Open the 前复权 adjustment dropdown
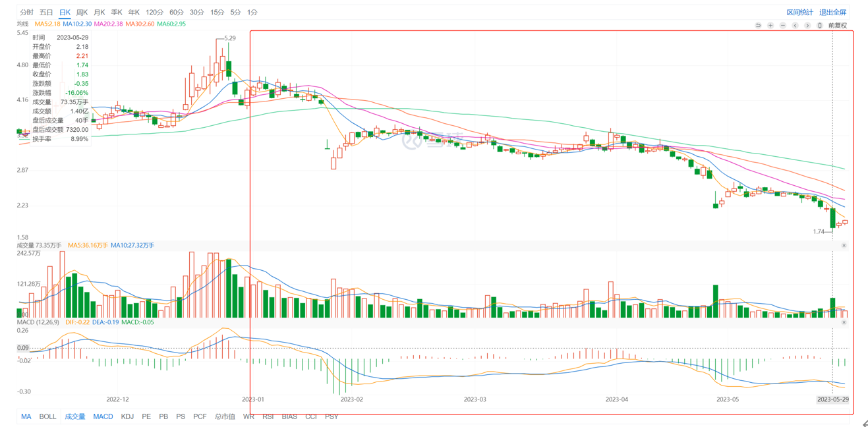The width and height of the screenshot is (868, 427). 837,25
